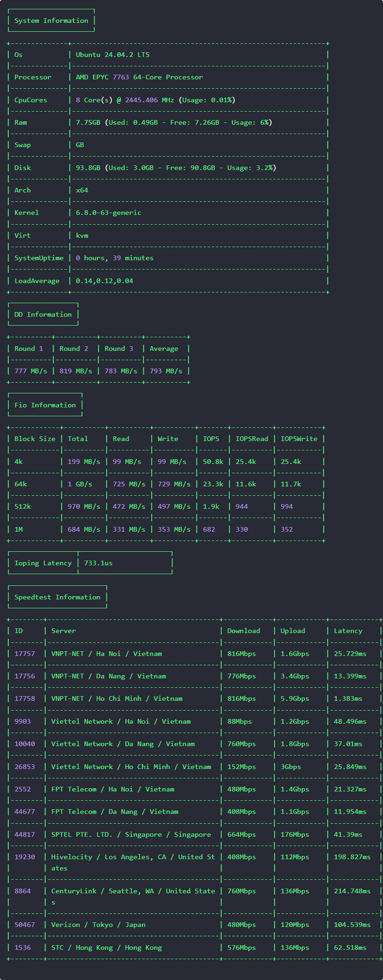Select the Round 2 result 819 MB/s
Image resolution: width=383 pixels, height=980 pixels.
tap(75, 371)
